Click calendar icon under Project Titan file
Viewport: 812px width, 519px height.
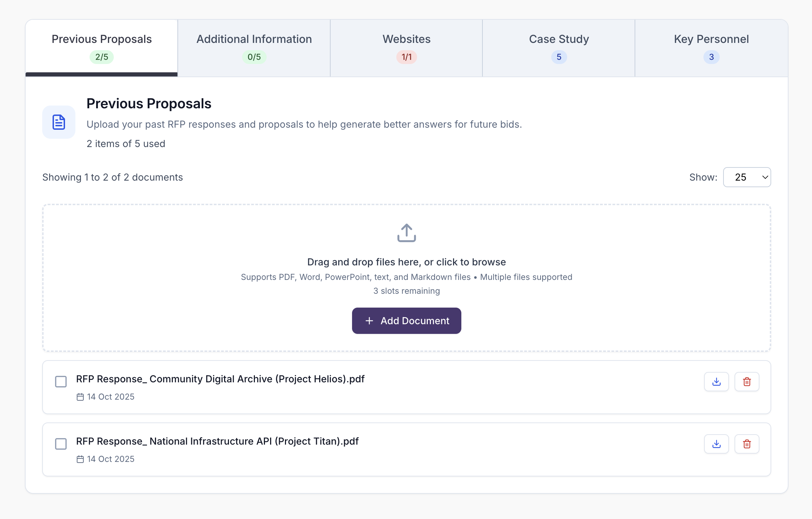coord(80,459)
